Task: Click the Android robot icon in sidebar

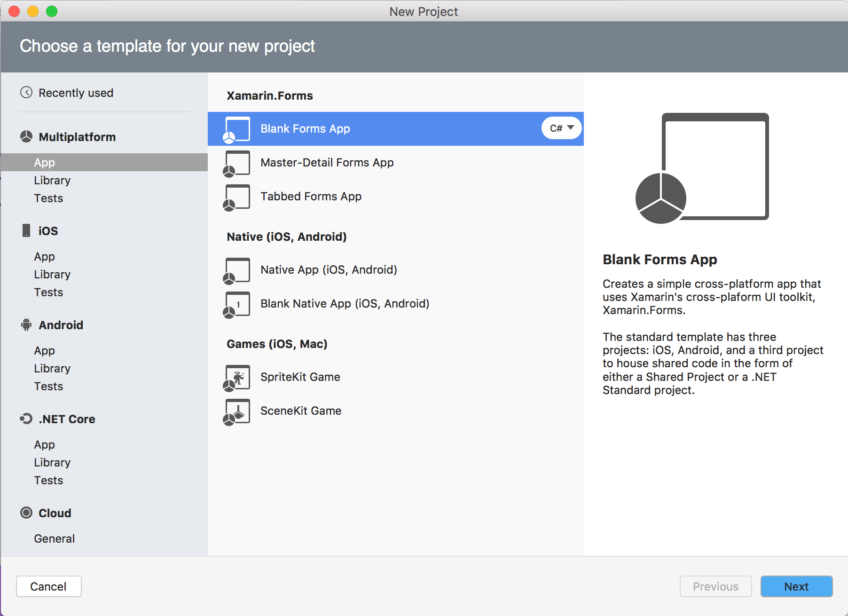Action: coord(26,324)
